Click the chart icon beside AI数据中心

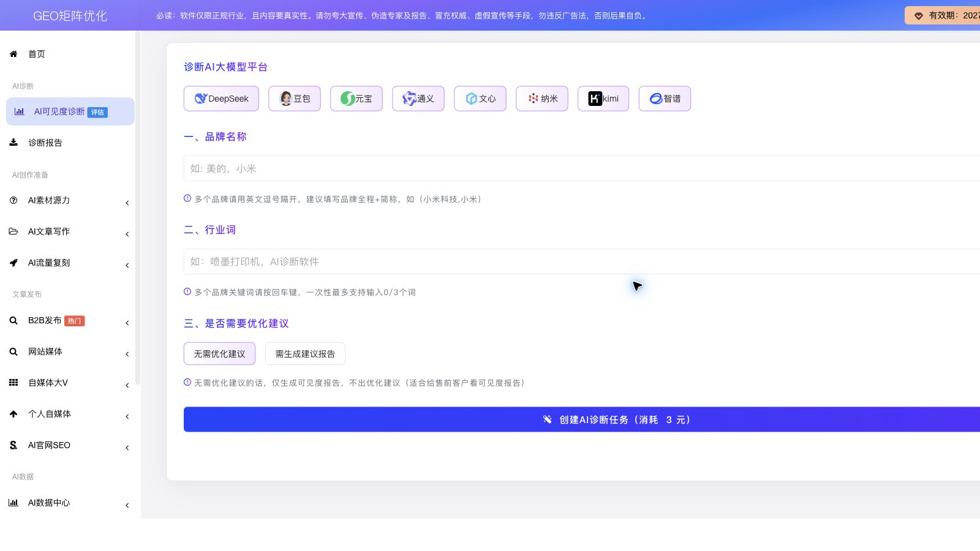pyautogui.click(x=13, y=503)
